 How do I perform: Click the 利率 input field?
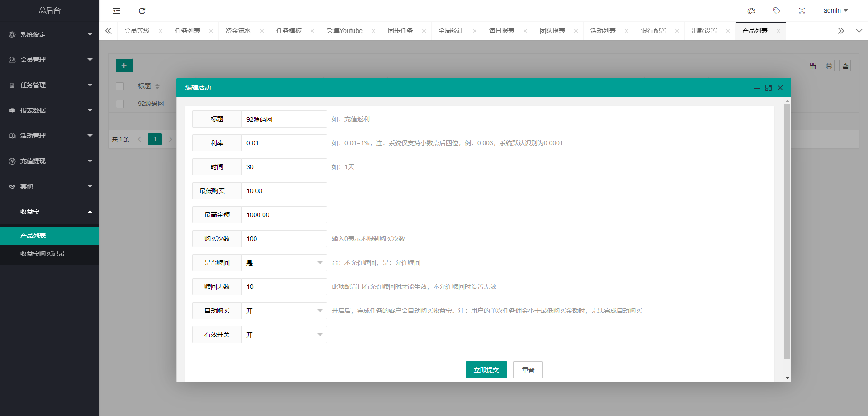tap(284, 143)
